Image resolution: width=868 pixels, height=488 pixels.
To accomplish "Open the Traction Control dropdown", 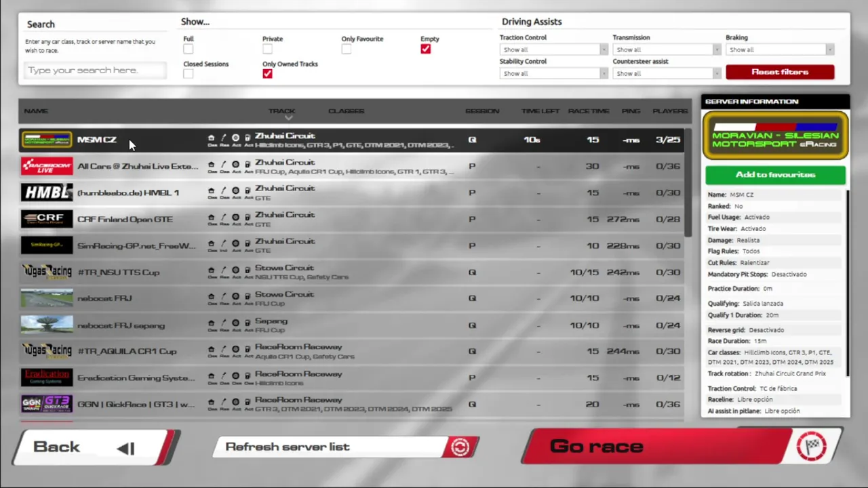I will coord(554,49).
